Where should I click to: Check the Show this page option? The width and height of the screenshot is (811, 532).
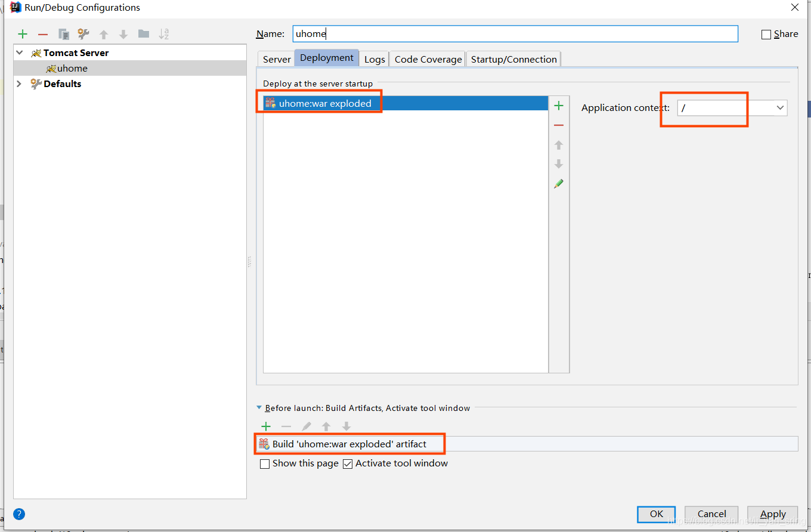pos(265,464)
